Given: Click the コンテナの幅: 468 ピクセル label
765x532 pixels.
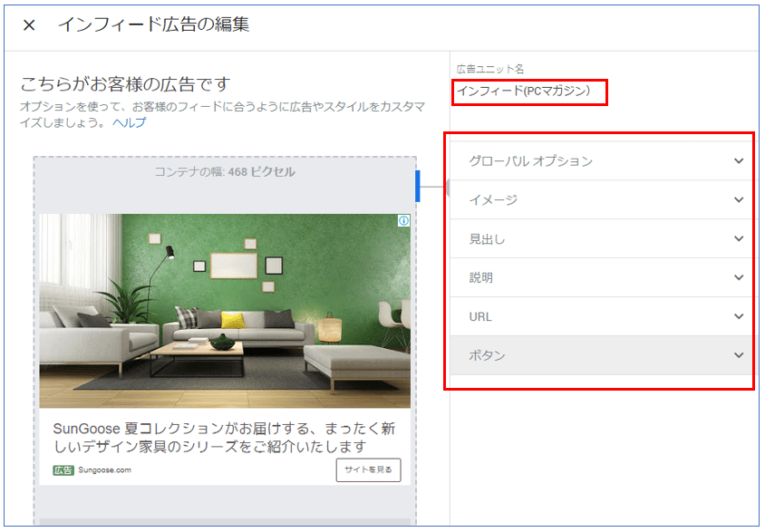Looking at the screenshot, I should click(225, 171).
